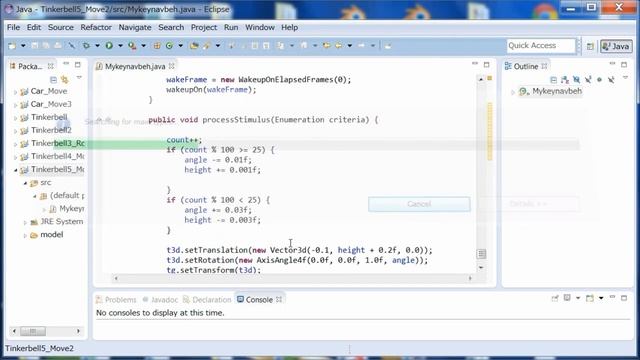Switch to the Problems tab
This screenshot has width=640, height=360.
(116, 300)
